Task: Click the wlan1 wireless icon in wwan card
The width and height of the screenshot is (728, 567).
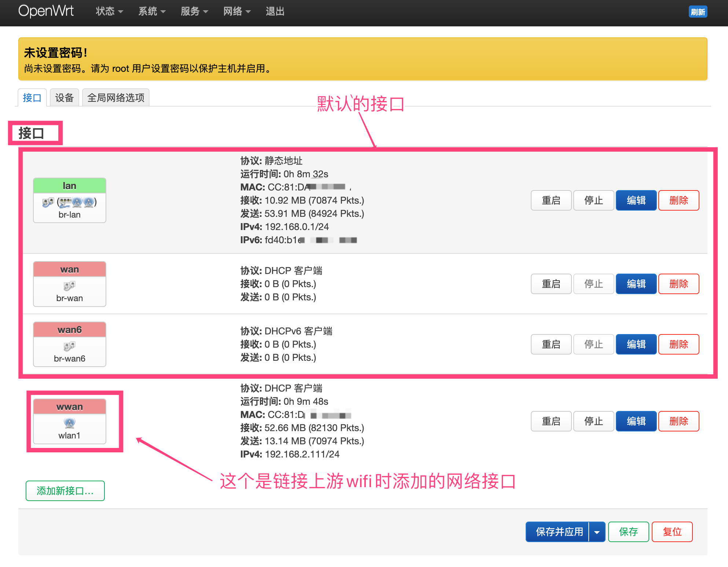Action: [69, 423]
